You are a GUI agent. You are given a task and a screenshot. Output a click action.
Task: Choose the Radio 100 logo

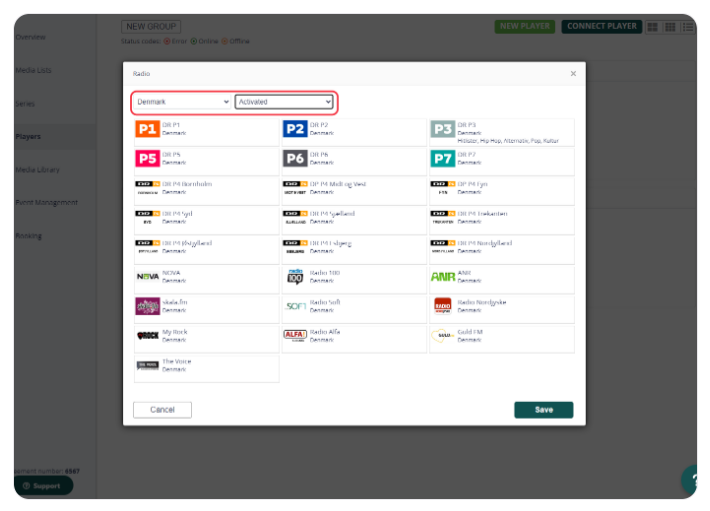(x=295, y=277)
